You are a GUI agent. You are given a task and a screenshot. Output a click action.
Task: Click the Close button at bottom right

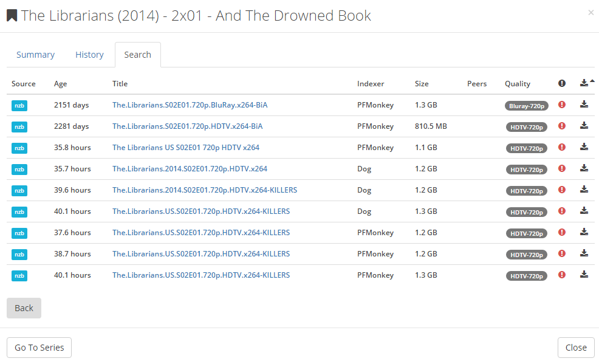[x=575, y=348]
